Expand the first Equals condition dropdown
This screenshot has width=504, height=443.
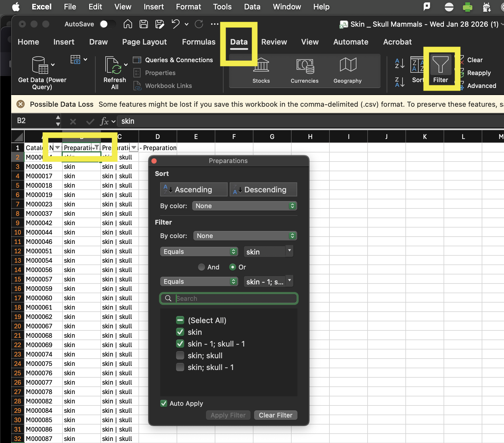pyautogui.click(x=199, y=252)
